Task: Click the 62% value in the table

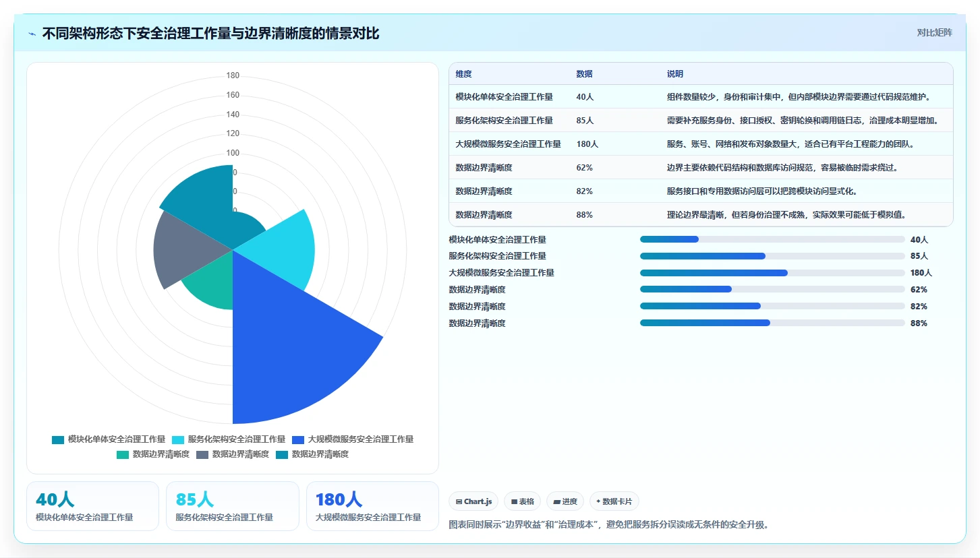Action: pyautogui.click(x=584, y=168)
